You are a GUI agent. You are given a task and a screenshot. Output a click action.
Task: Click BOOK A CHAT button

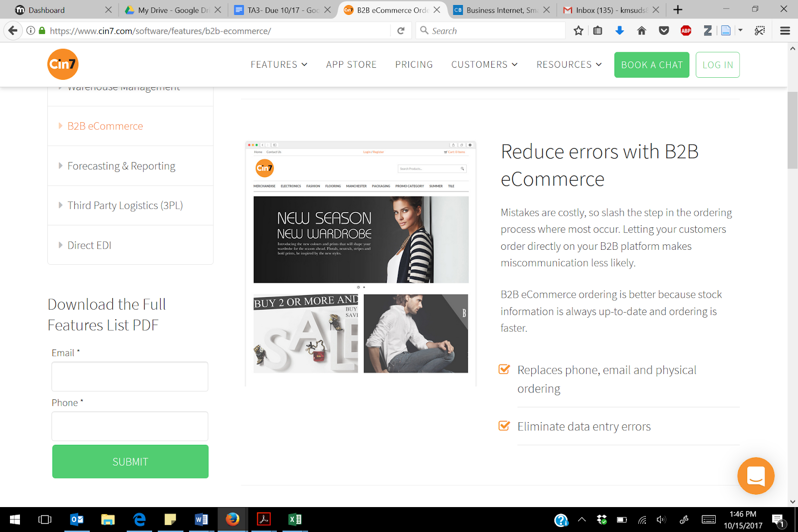[x=651, y=65]
